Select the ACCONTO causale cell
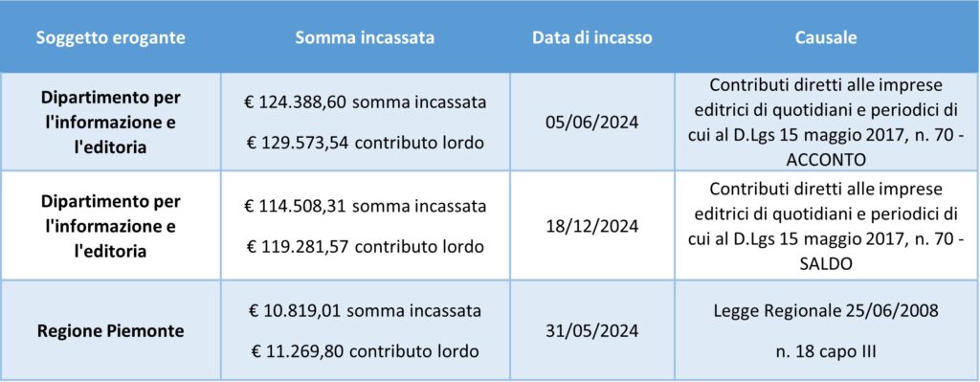 826,122
